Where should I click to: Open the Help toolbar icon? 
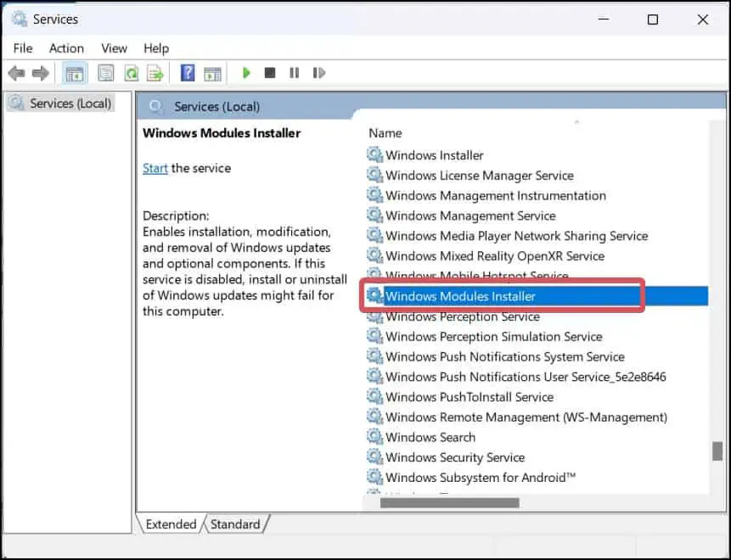pos(188,73)
